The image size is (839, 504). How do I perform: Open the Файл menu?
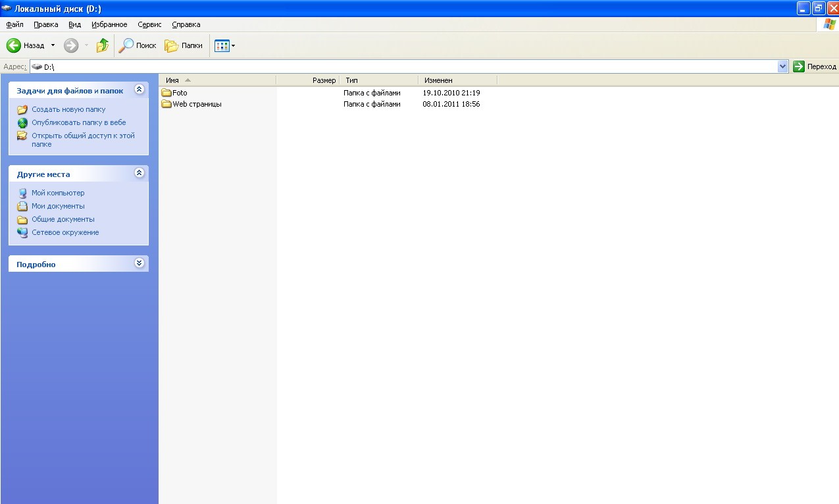tap(14, 24)
